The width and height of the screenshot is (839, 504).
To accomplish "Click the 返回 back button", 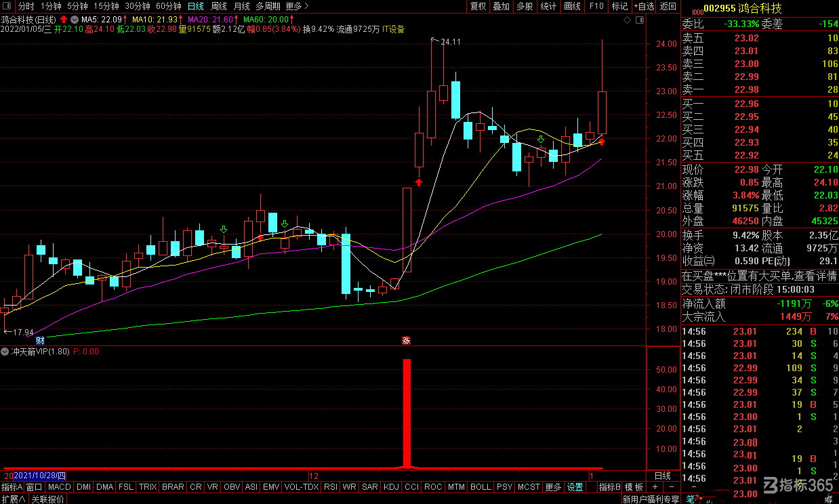I will pos(668,6).
